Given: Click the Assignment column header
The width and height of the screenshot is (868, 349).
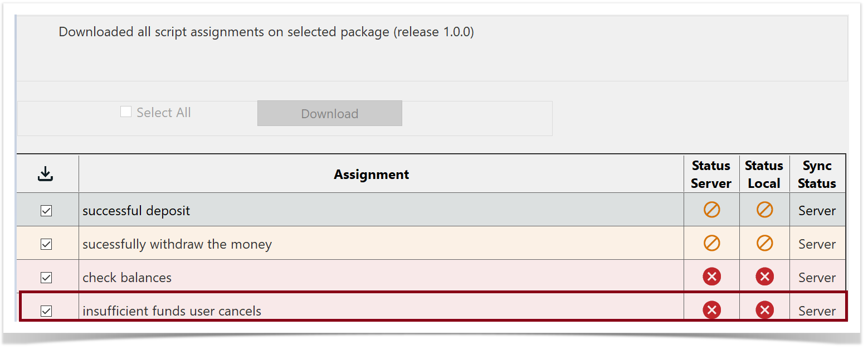Looking at the screenshot, I should click(x=372, y=174).
